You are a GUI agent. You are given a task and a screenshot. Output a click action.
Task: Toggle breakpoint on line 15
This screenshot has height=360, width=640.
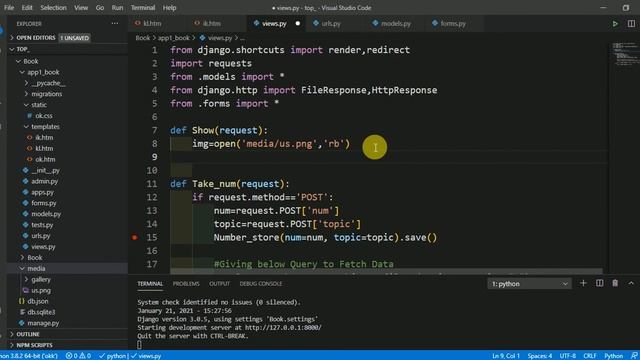135,237
